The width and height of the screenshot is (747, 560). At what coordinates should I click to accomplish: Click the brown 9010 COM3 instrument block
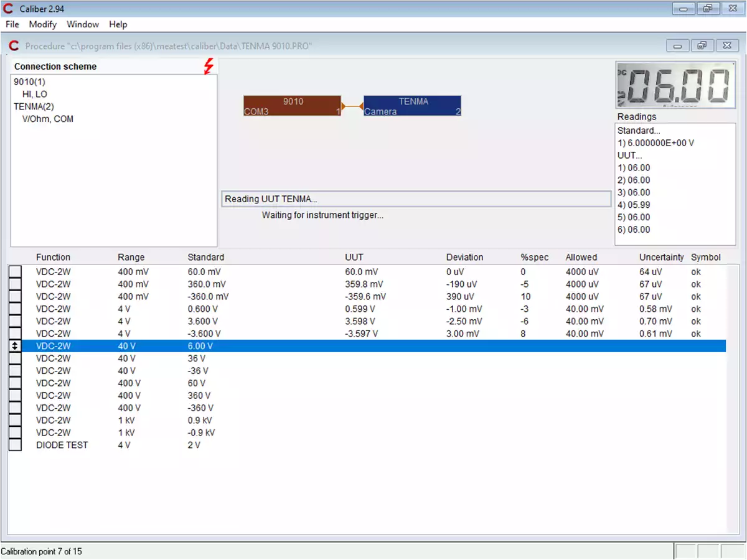coord(292,106)
